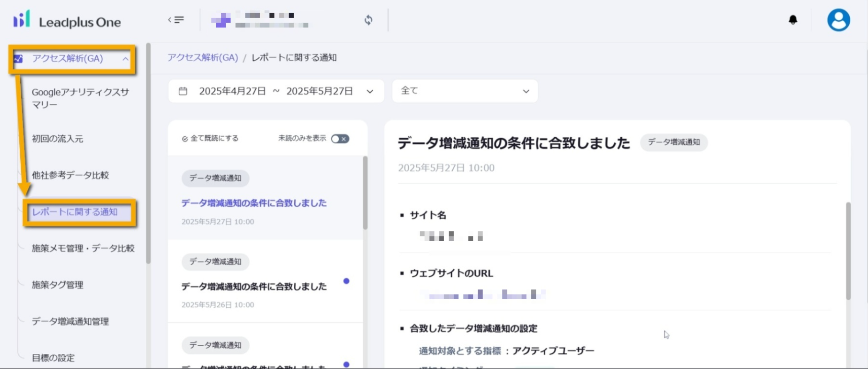Toggle 未読のみを表示 switch

click(340, 139)
